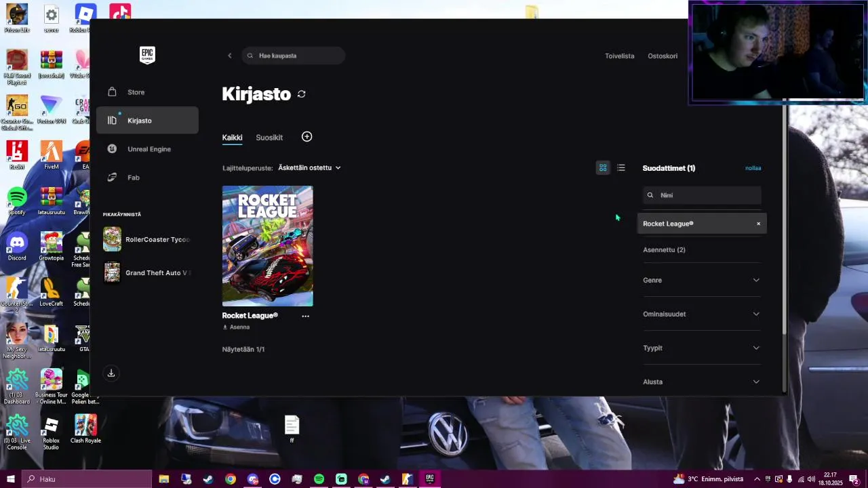
Task: Open Windows Start menu
Action: [11, 479]
